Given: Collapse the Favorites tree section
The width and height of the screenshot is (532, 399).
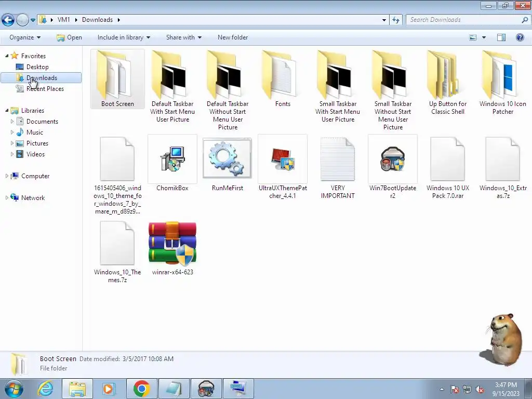Looking at the screenshot, I should (7, 56).
